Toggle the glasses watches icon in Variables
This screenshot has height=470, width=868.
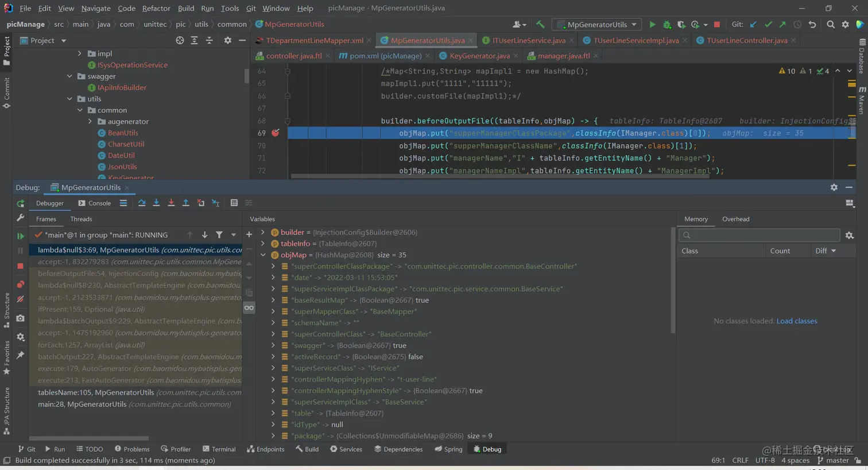[249, 308]
